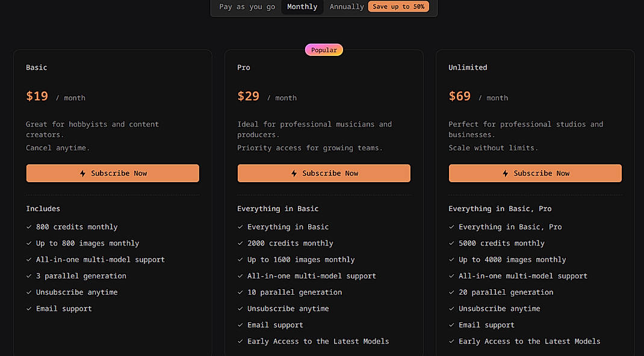Image resolution: width=644 pixels, height=356 pixels.
Task: Click checkmark beside 800 credits monthly
Action: 29,227
